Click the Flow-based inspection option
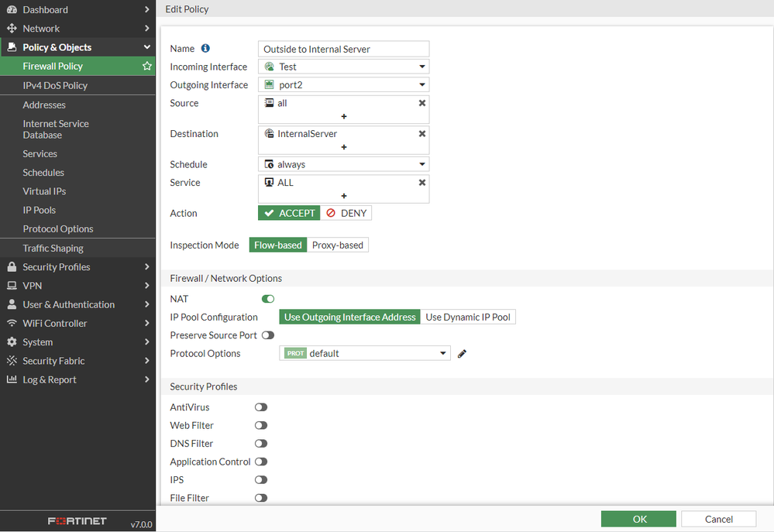The image size is (774, 532). coord(278,245)
